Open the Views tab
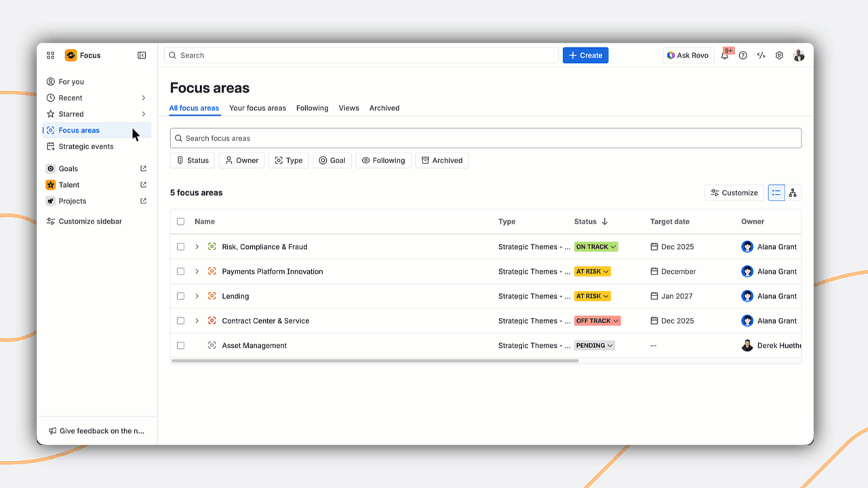Image resolution: width=868 pixels, height=488 pixels. coord(349,108)
